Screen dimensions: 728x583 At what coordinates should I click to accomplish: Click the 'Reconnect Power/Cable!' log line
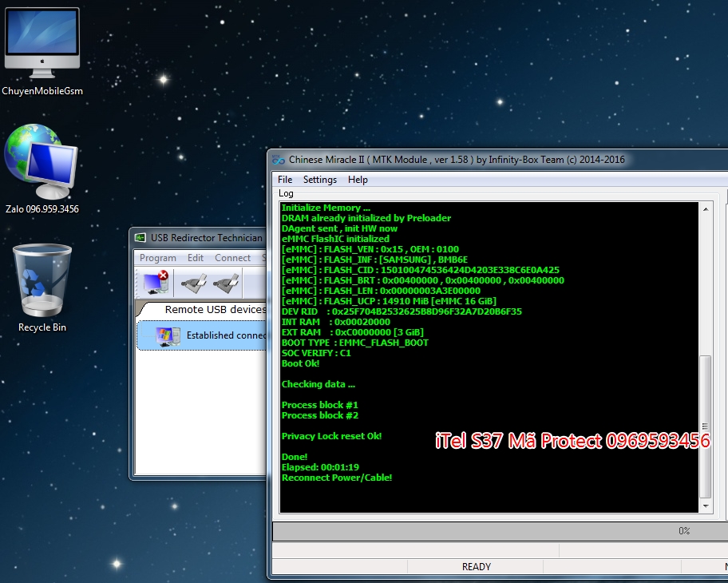337,478
